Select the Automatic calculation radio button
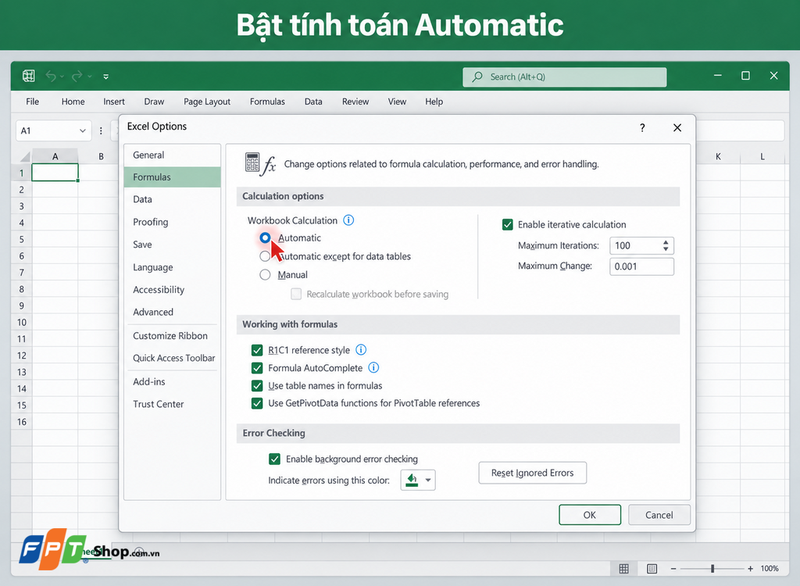This screenshot has width=800, height=586. tap(265, 238)
